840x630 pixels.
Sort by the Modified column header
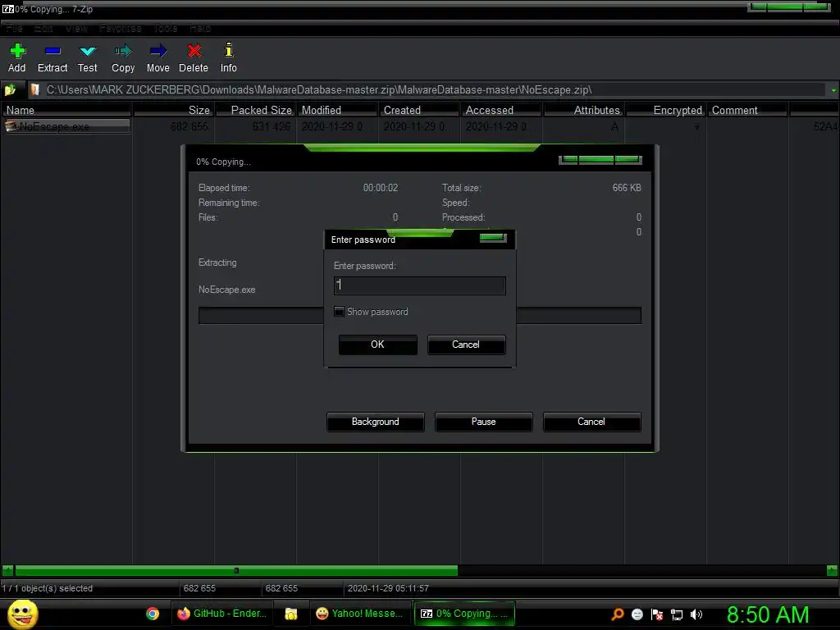coord(337,110)
